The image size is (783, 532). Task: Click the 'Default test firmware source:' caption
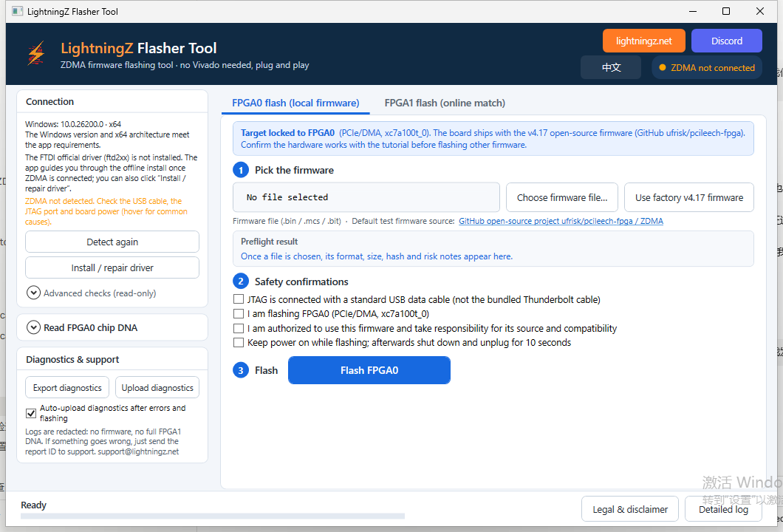(x=403, y=221)
